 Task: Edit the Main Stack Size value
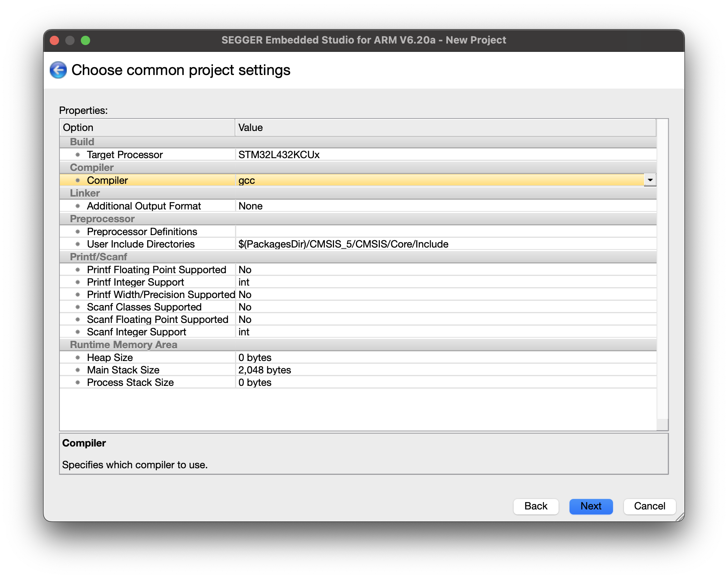click(446, 370)
